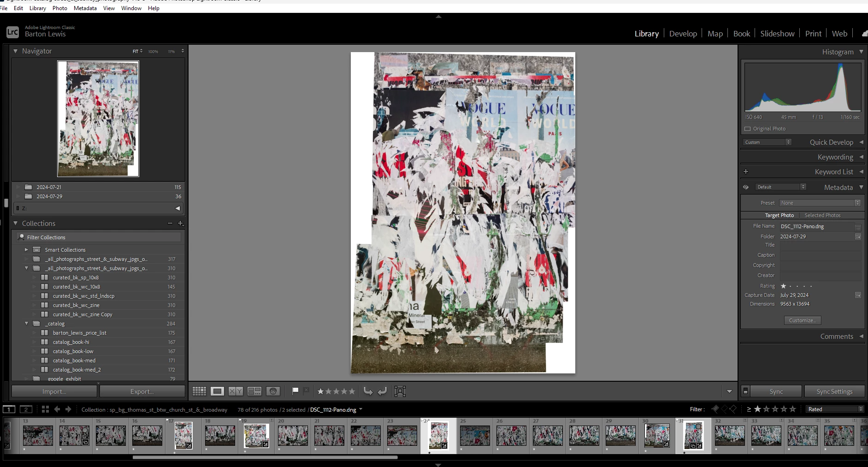Image resolution: width=868 pixels, height=467 pixels.
Task: Select the curated_bk_wc_zine Copy collection
Action: [x=83, y=314]
